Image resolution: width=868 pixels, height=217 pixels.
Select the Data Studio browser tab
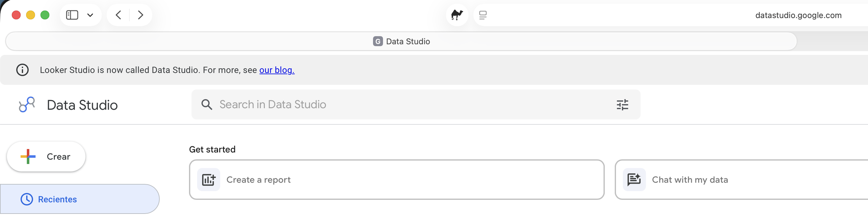pyautogui.click(x=401, y=41)
